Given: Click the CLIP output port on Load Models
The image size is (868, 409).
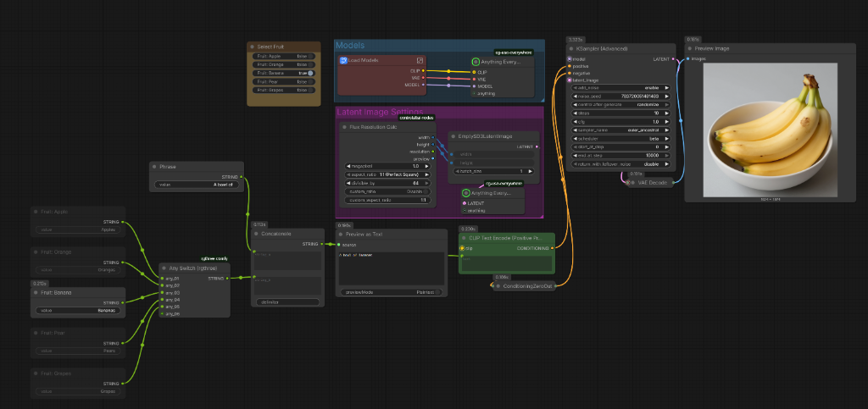Looking at the screenshot, I should [424, 71].
